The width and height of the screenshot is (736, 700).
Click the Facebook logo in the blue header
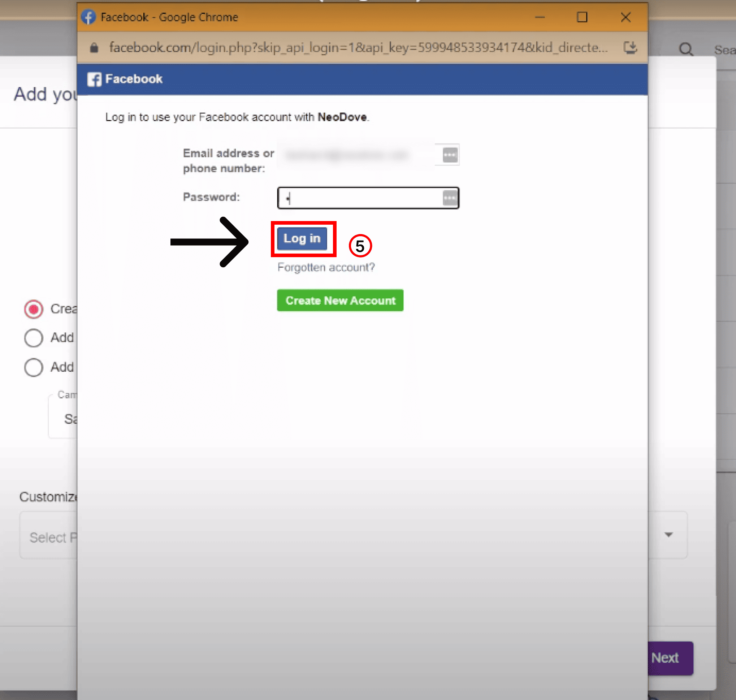(x=94, y=79)
